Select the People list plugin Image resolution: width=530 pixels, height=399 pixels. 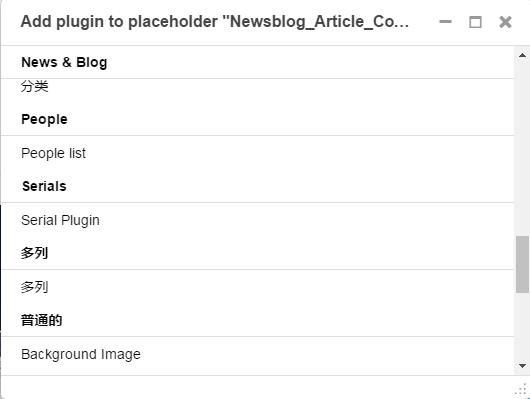(x=258, y=153)
